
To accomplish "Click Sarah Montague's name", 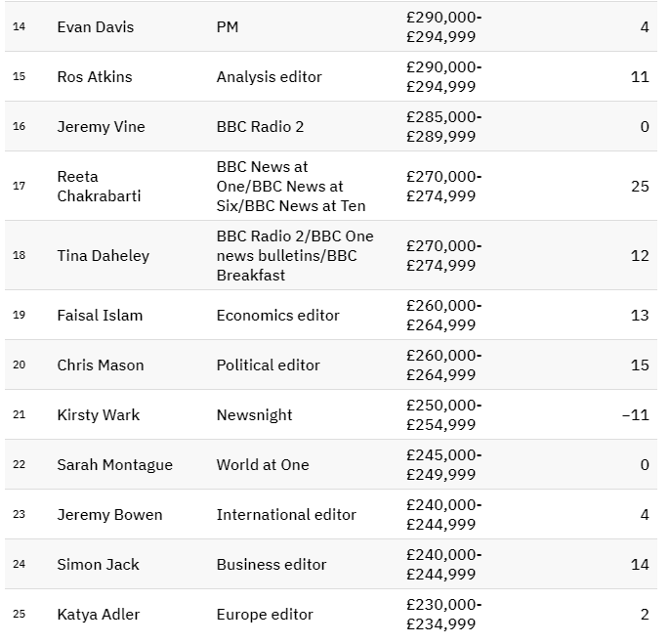I will (114, 464).
